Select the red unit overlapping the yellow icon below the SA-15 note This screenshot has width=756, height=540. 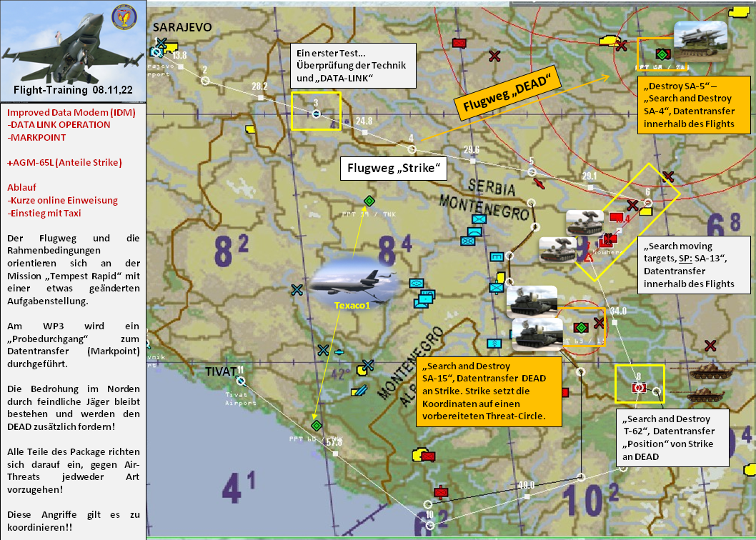coord(428,456)
